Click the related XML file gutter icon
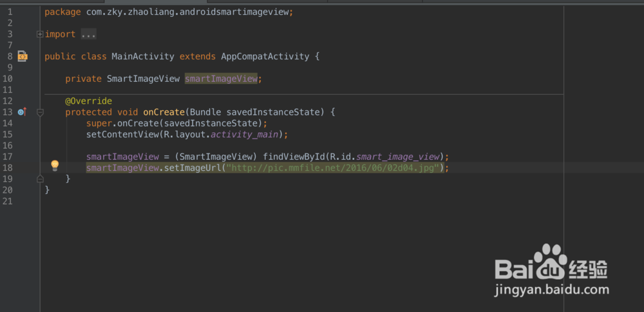644x312 pixels. [x=23, y=57]
